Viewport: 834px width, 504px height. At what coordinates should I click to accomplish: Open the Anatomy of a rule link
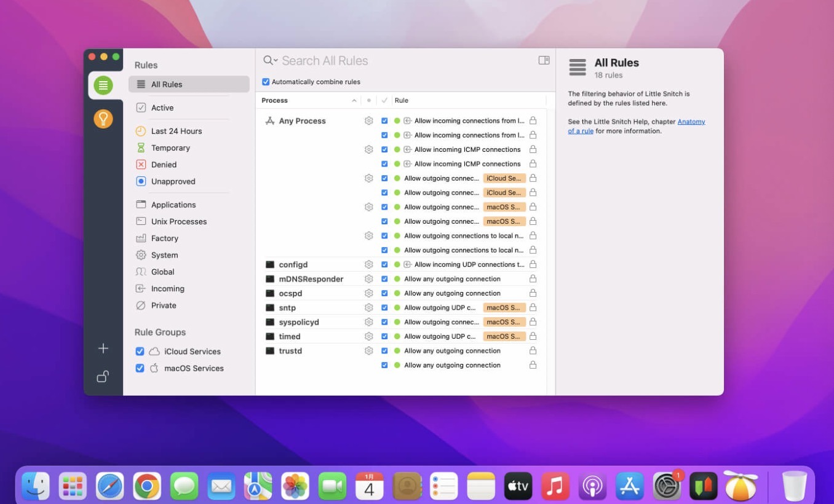pos(691,122)
